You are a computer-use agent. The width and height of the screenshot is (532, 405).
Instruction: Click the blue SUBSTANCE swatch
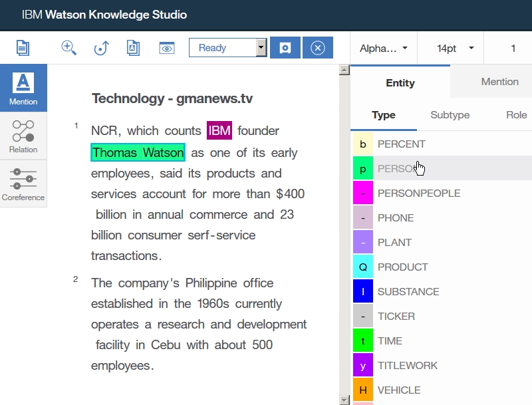click(363, 291)
